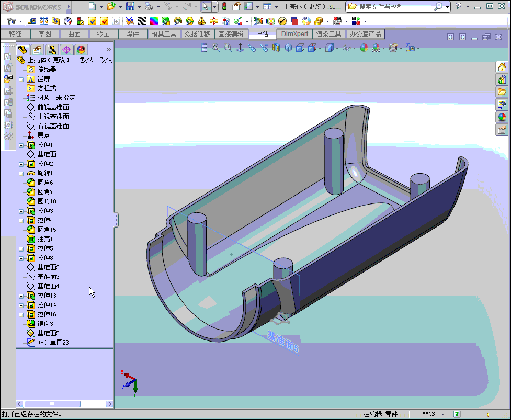Open the Display Style dropdown arrow

337,49
